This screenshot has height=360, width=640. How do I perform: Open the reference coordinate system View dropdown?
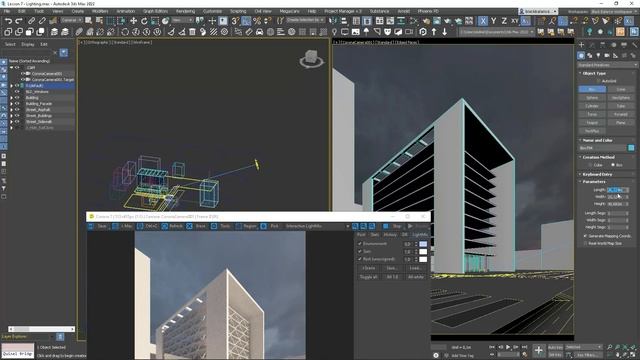[x=182, y=20]
